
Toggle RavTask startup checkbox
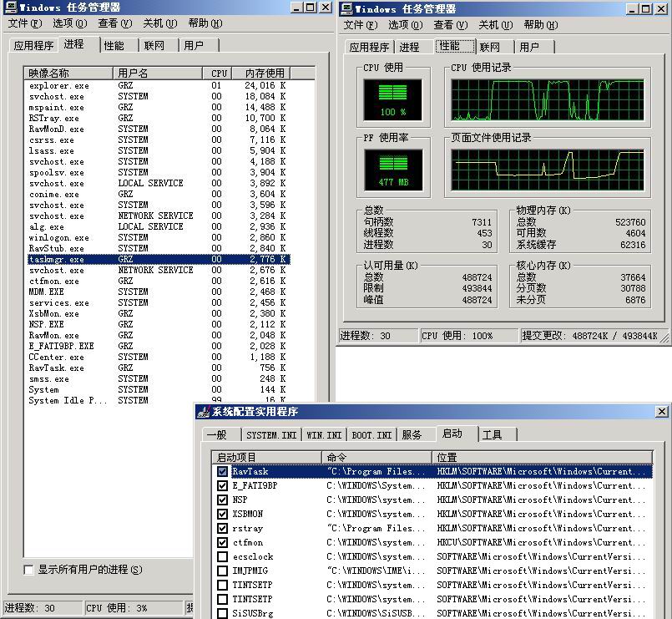pyautogui.click(x=222, y=471)
